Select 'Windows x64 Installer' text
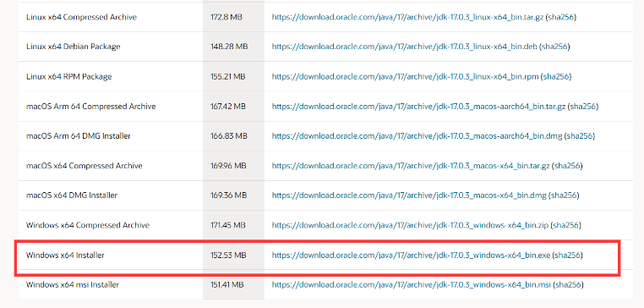 pyautogui.click(x=65, y=256)
